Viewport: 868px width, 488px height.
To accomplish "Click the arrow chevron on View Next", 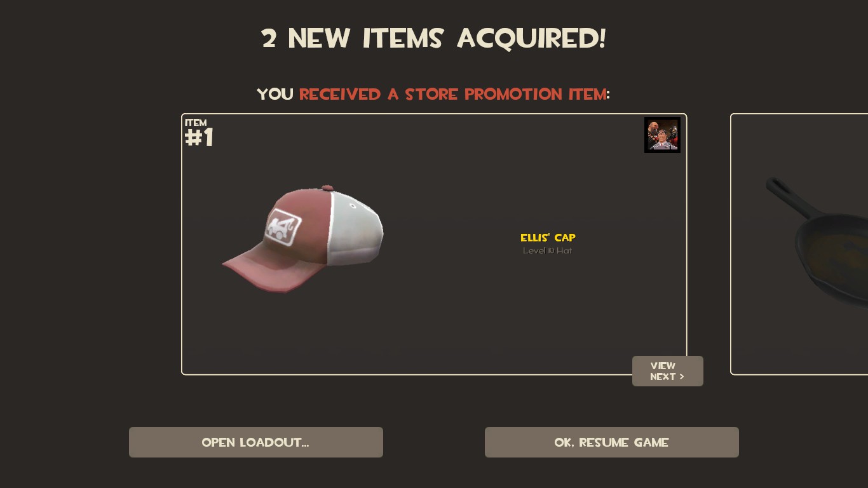I will (682, 377).
